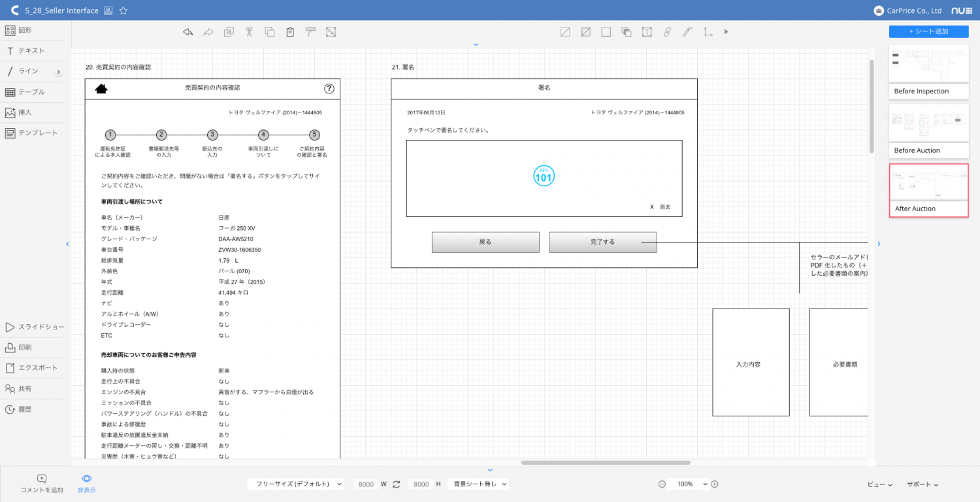The height and width of the screenshot is (502, 980).
Task: Open the 背景シート無し background dropdown
Action: point(476,484)
